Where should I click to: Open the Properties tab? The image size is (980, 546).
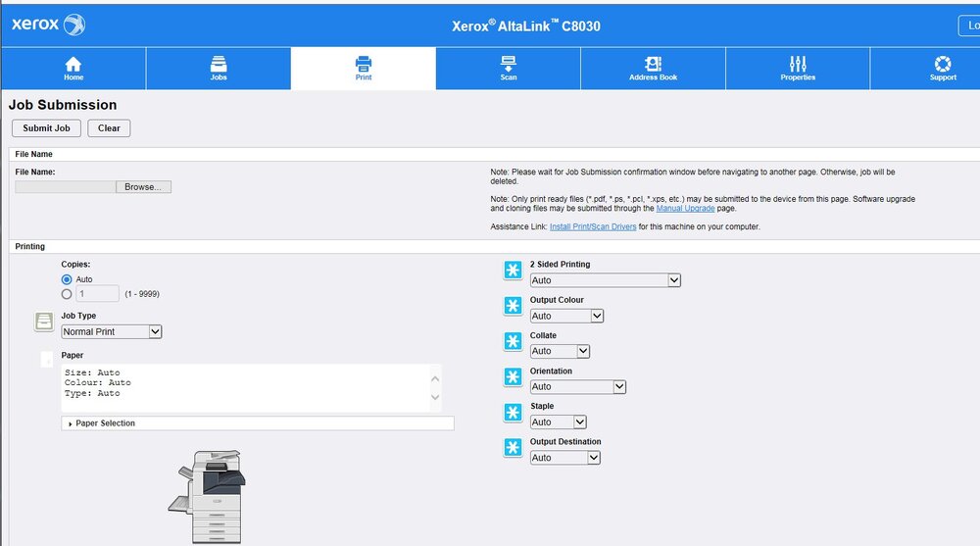coord(798,69)
